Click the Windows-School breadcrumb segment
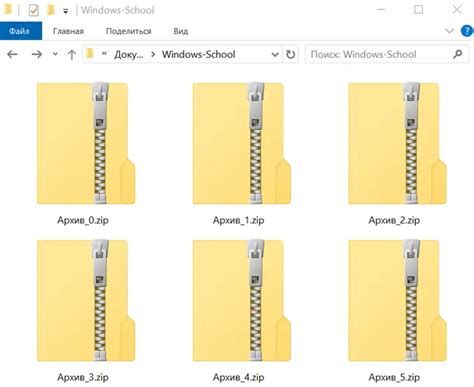Image resolution: width=474 pixels, height=387 pixels. point(199,54)
